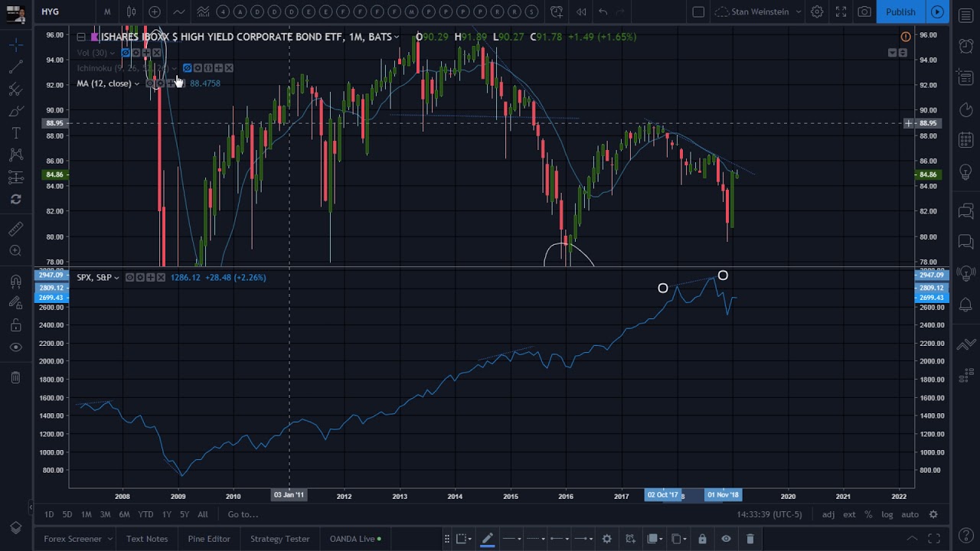This screenshot has width=980, height=551.
Task: Toggle percent scale mode
Action: tap(868, 514)
